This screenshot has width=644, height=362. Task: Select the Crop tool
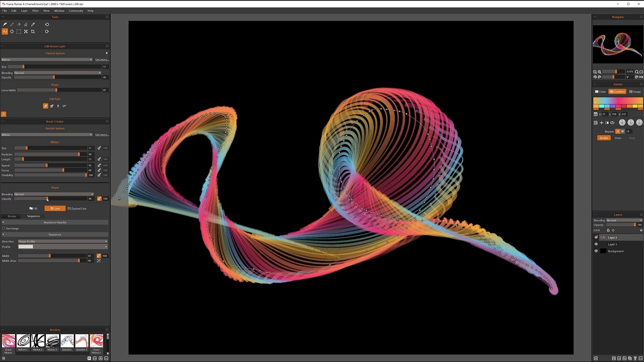(33, 31)
